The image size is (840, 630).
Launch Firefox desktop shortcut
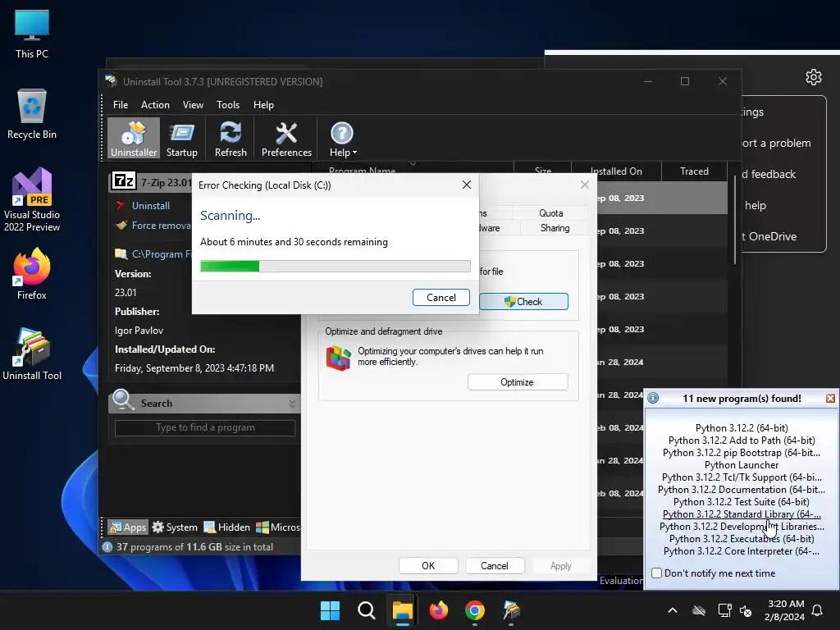[32, 274]
